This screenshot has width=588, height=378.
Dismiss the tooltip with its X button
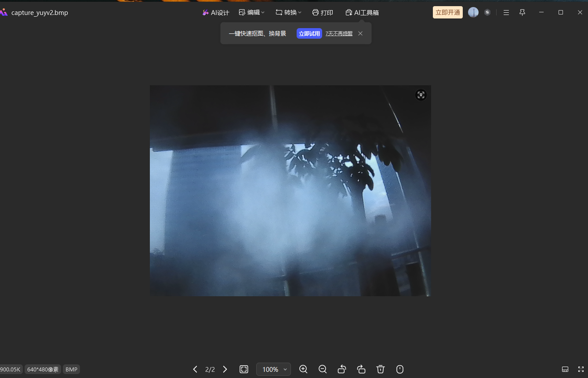pyautogui.click(x=360, y=33)
